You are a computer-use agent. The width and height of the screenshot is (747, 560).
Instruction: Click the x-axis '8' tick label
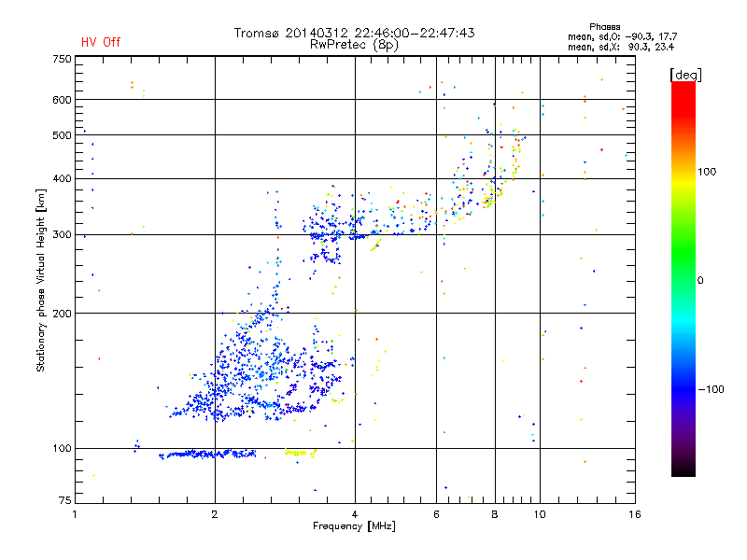pos(495,514)
